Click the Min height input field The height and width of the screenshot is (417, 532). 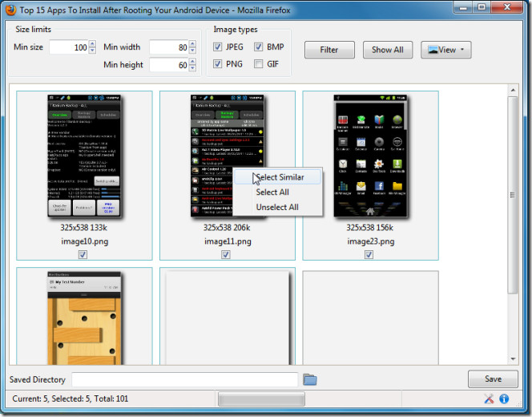pos(169,65)
